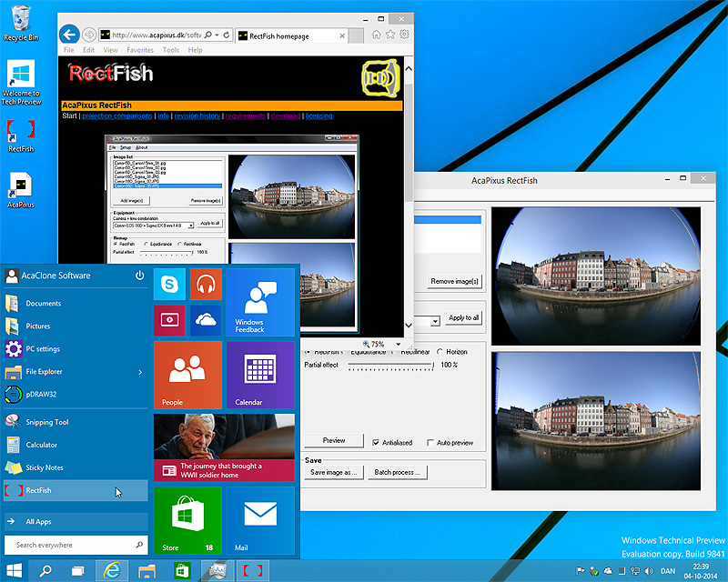The width and height of the screenshot is (728, 582).
Task: Open the Recycle Bin desktop icon
Action: (x=21, y=24)
